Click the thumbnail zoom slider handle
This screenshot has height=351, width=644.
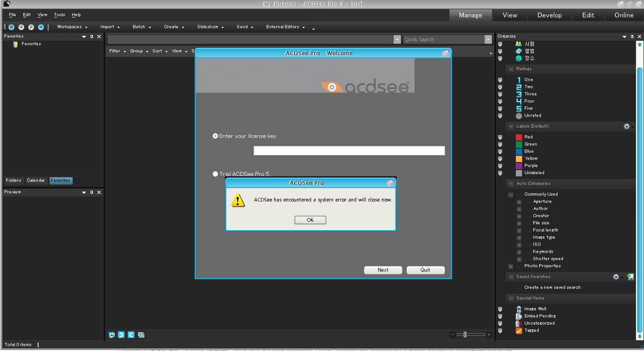click(x=465, y=334)
